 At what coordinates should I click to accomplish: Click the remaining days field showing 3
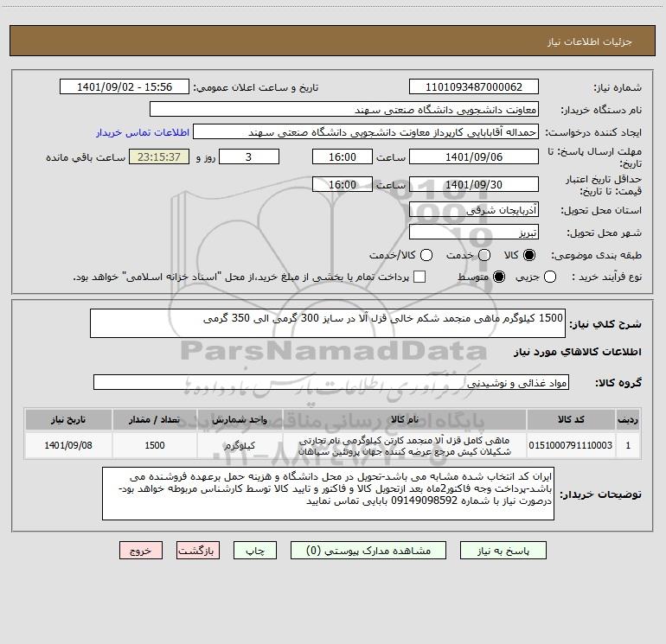click(249, 156)
